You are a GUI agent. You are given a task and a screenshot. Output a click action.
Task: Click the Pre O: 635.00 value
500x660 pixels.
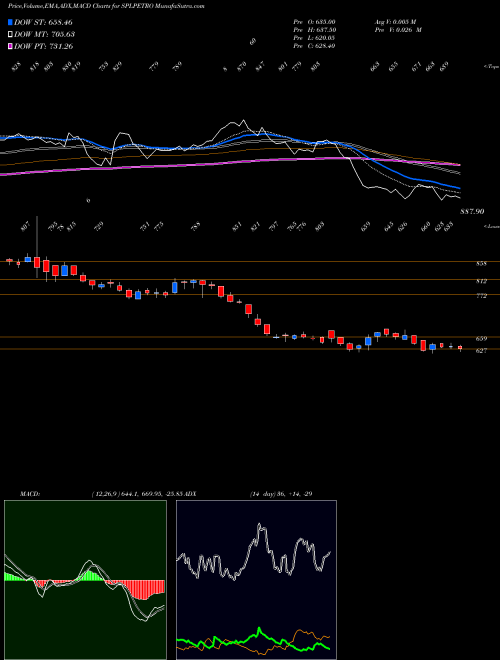(314, 22)
